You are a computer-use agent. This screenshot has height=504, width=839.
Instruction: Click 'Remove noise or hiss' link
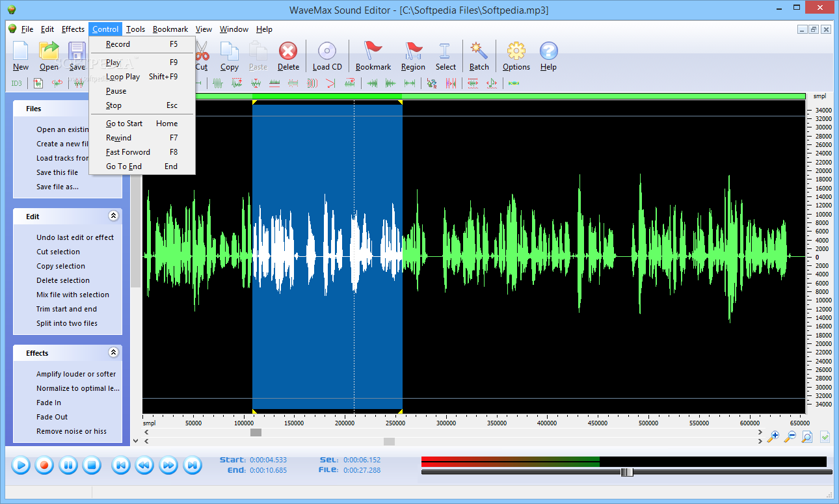72,431
